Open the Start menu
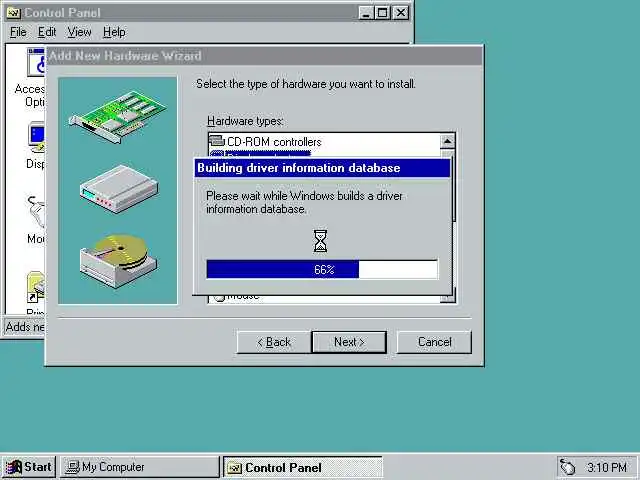This screenshot has height=480, width=640. pyautogui.click(x=29, y=467)
